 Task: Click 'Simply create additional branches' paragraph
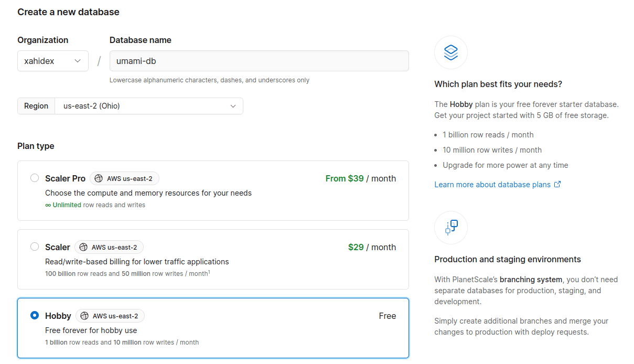coord(521,326)
